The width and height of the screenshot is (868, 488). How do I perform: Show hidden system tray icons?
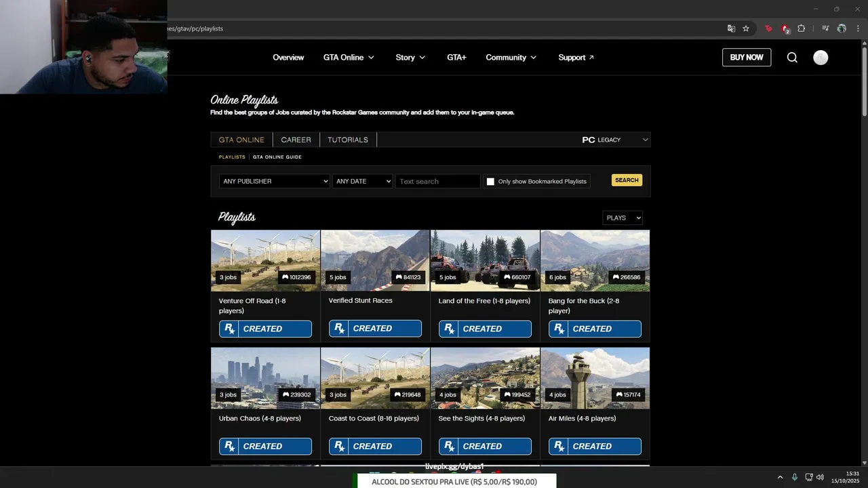(x=780, y=477)
